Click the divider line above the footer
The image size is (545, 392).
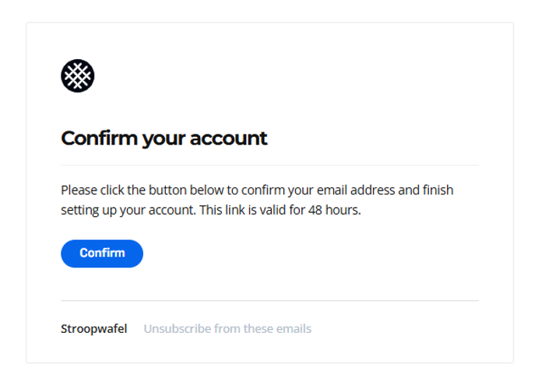pos(269,300)
